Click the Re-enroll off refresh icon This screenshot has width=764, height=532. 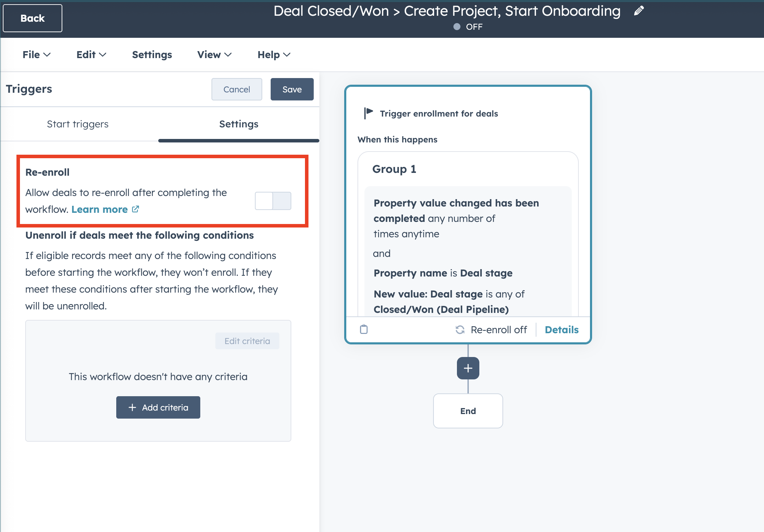click(x=460, y=329)
